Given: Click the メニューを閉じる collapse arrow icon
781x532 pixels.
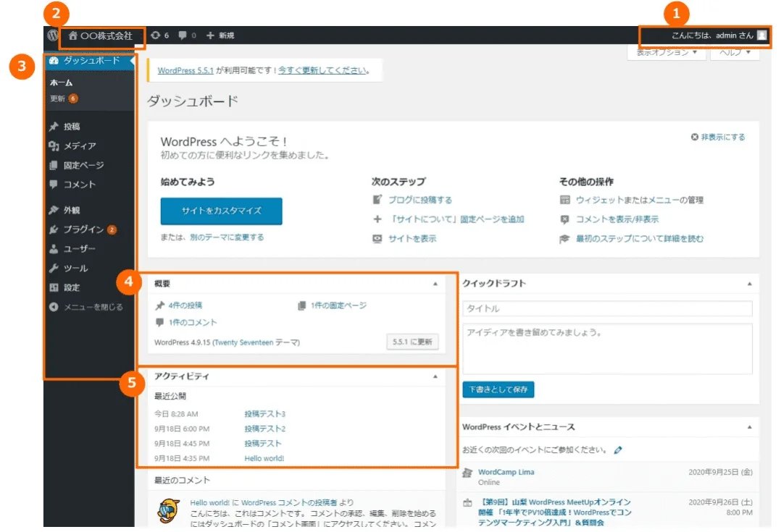Looking at the screenshot, I should coord(54,307).
